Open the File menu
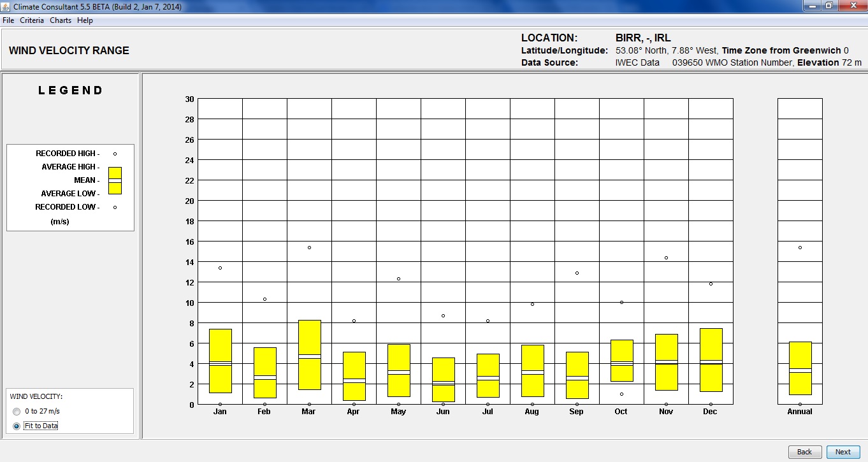Image resolution: width=868 pixels, height=462 pixels. pos(8,20)
